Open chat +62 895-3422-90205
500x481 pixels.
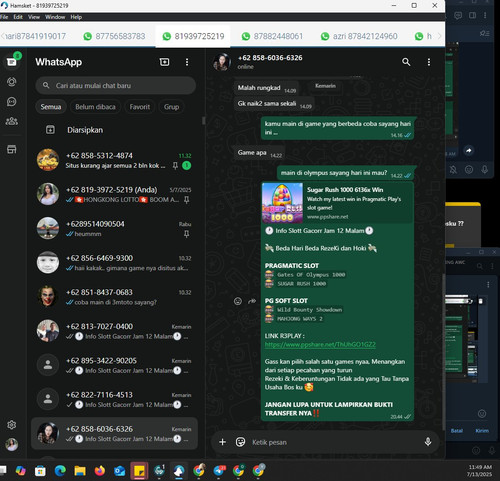(x=114, y=365)
